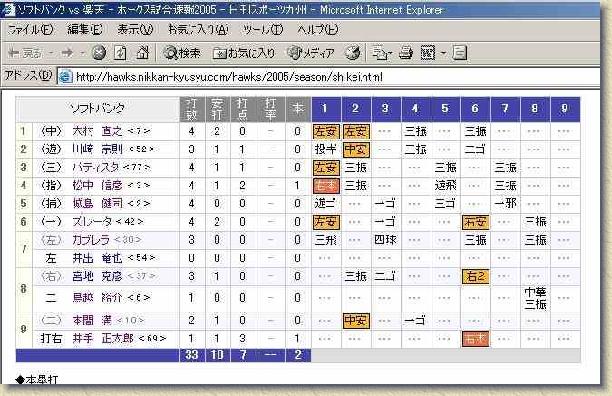Viewport: 612px width, 396px height.
Task: Click the ソフトバンク team header cell
Action: pos(98,109)
